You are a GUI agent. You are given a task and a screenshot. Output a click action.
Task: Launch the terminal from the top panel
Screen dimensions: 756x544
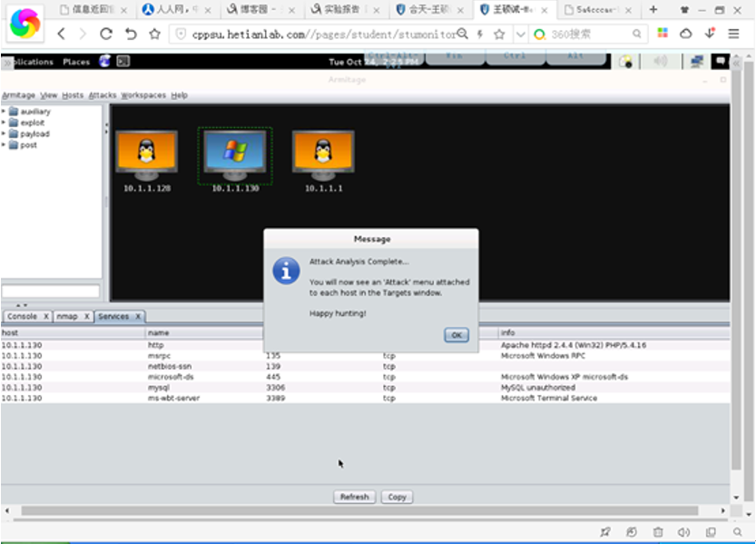(x=123, y=61)
